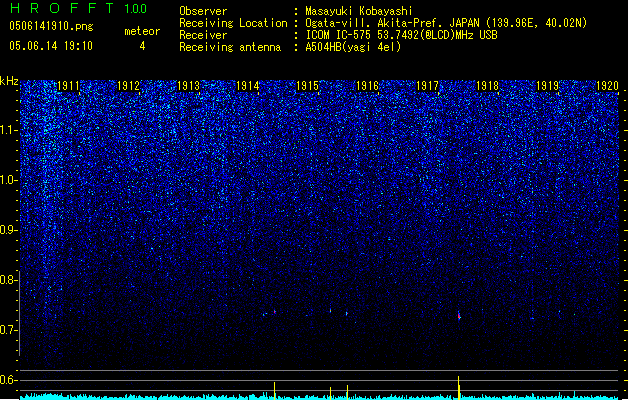Click the 1918 time marker
The height and width of the screenshot is (400, 629).
pyautogui.click(x=487, y=86)
